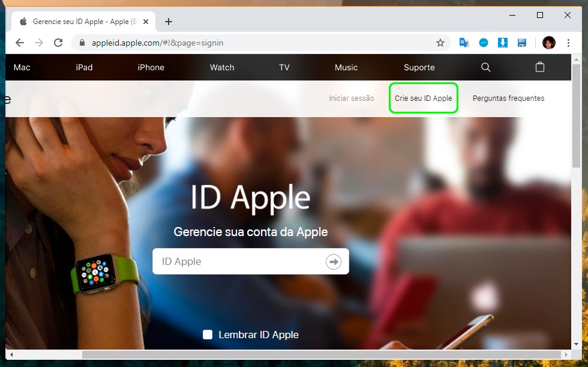The image size is (588, 367).
Task: Click the vertical scrollbar up arrow
Action: (x=577, y=59)
